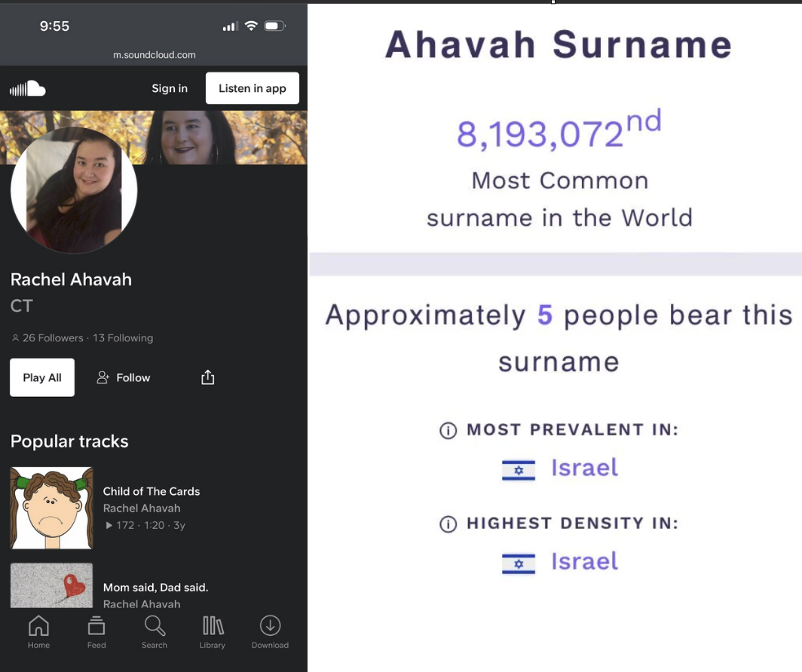
Task: Click the Ahavah Surname heading
Action: pyautogui.click(x=559, y=44)
